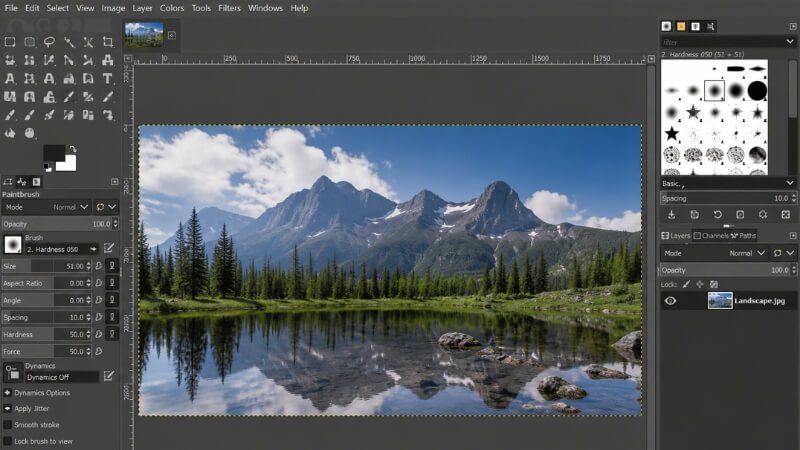Viewport: 800px width, 450px height.
Task: Expand the Dynamics Options section
Action: 7,392
